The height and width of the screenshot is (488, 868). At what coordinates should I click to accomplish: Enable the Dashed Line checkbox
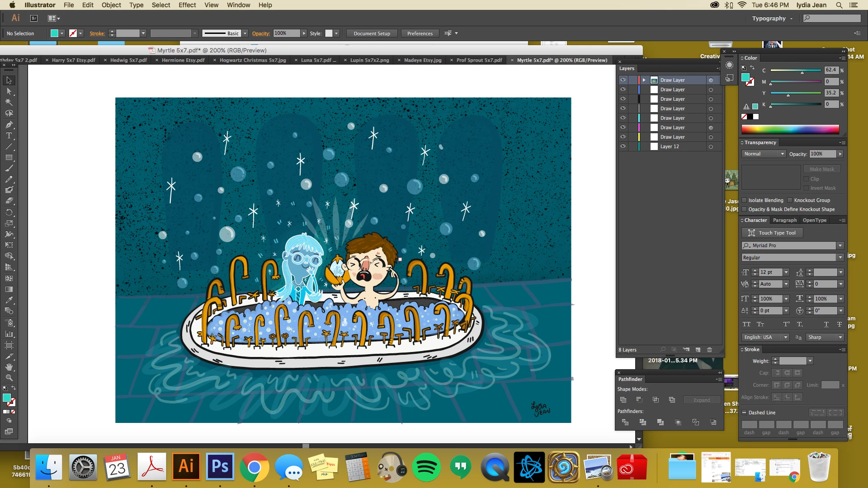(744, 413)
